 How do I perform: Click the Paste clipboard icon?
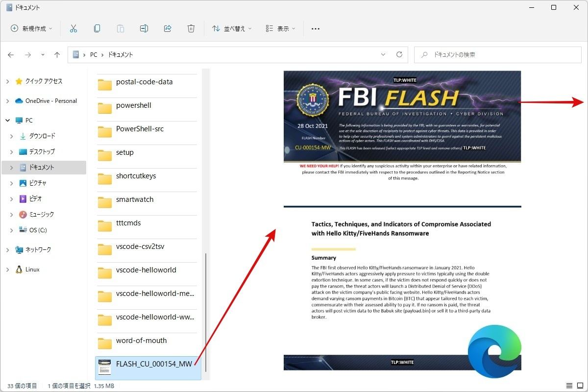(121, 28)
